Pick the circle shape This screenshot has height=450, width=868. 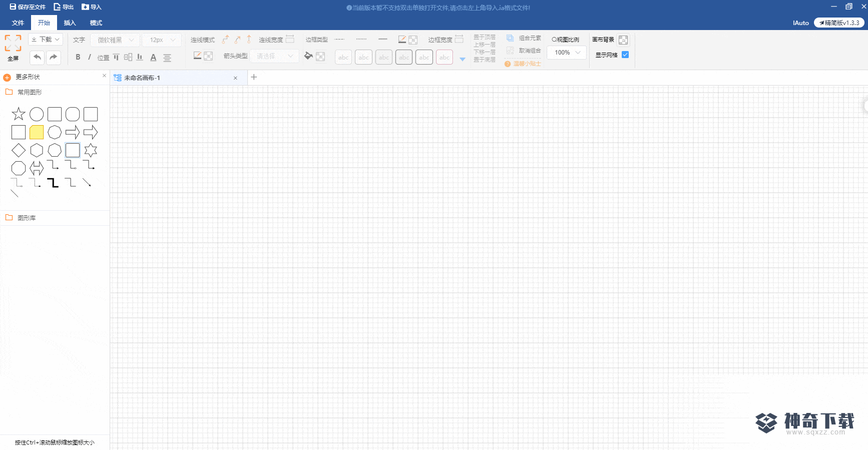[x=37, y=114]
